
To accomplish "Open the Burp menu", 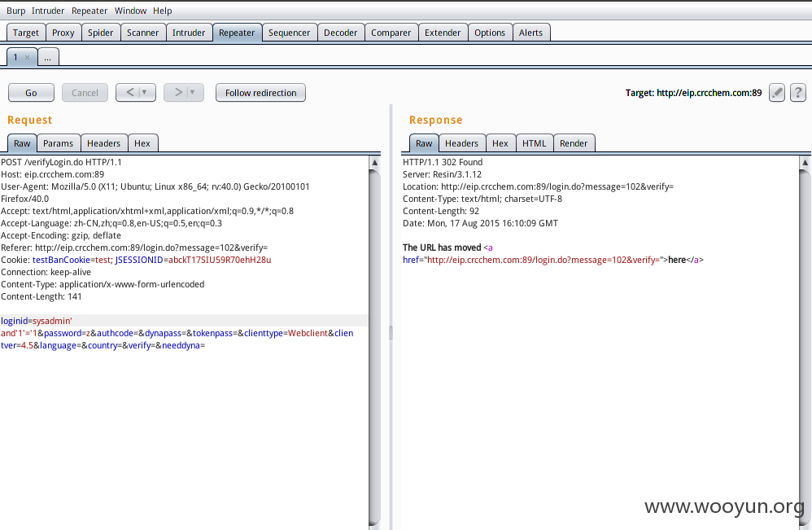I will (x=15, y=11).
